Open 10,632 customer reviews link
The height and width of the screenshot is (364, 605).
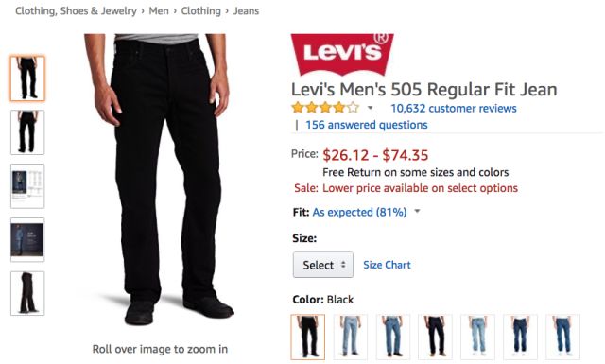tap(454, 108)
